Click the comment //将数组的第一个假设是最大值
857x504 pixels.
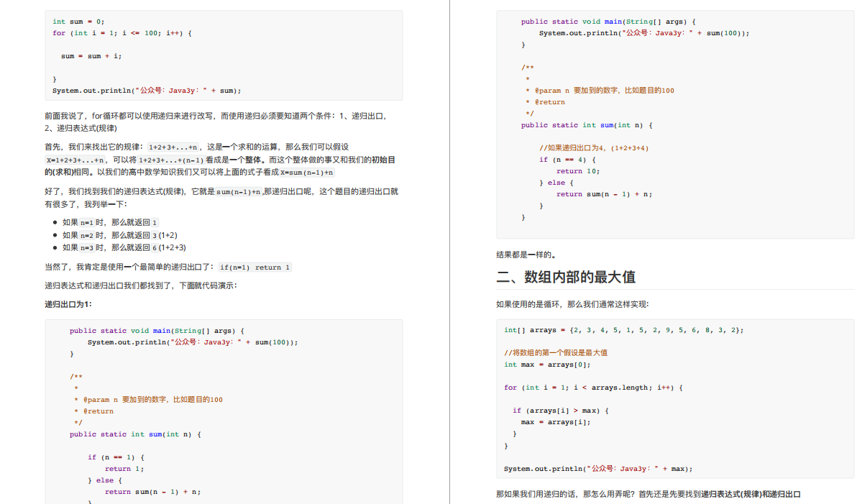[x=556, y=353]
